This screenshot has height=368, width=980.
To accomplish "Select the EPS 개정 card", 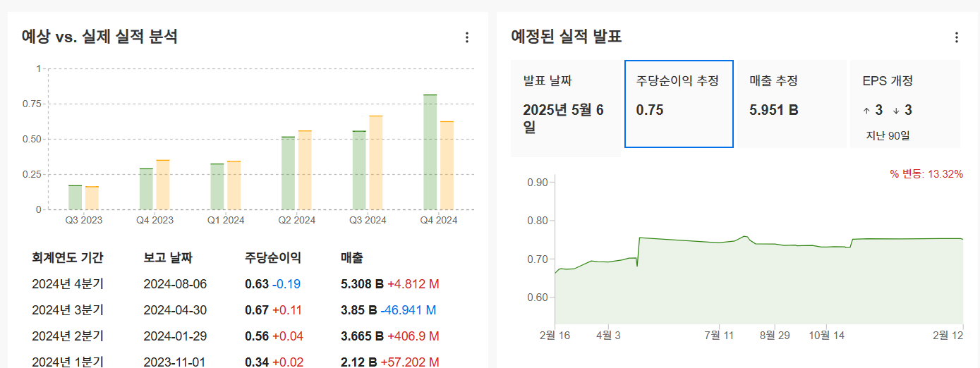I will click(x=905, y=104).
